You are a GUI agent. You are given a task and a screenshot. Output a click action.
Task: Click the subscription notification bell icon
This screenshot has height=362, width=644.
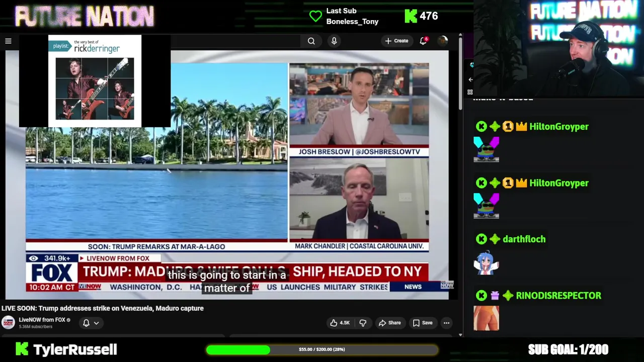click(86, 323)
